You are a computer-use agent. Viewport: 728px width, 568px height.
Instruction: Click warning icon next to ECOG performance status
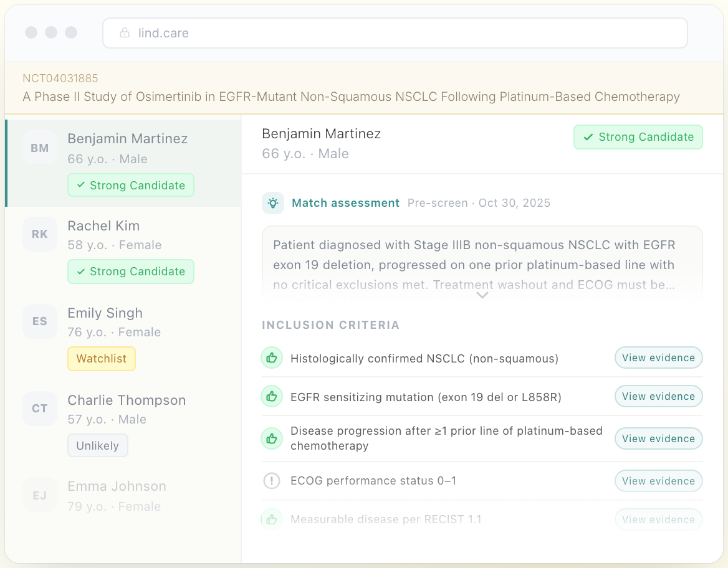pos(272,480)
